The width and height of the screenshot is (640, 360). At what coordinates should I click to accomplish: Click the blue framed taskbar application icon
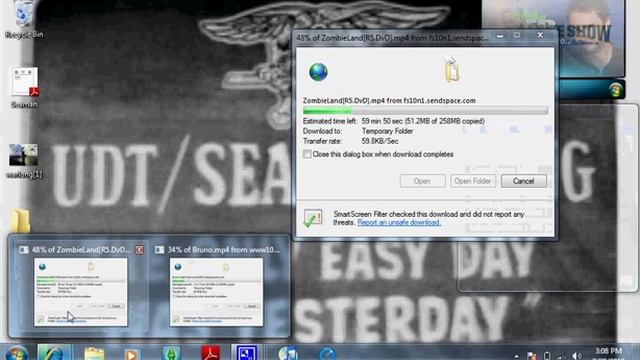coord(247,353)
